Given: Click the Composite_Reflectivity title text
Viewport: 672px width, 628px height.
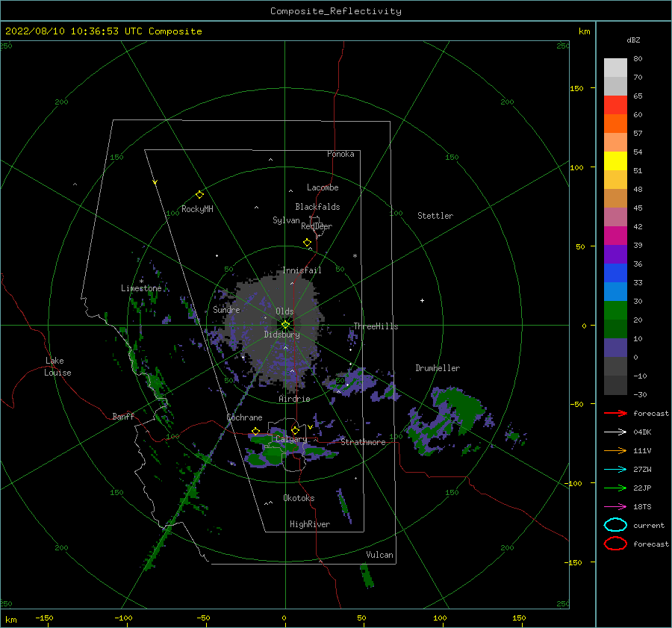Looking at the screenshot, I should pos(336,11).
